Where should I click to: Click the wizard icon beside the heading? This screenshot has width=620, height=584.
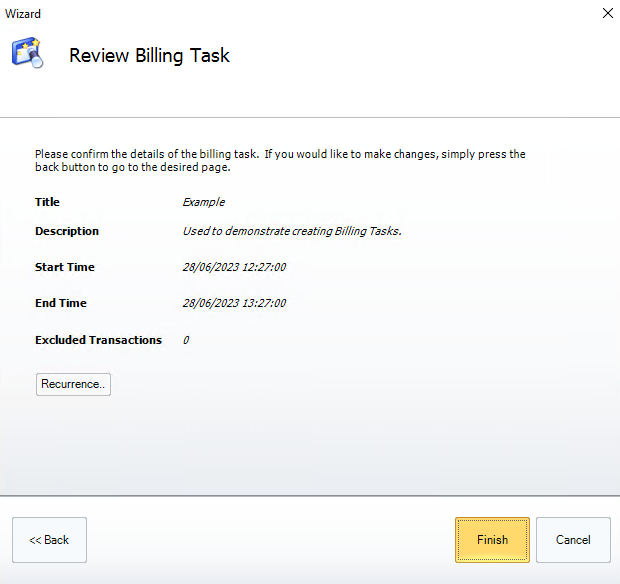(x=27, y=54)
